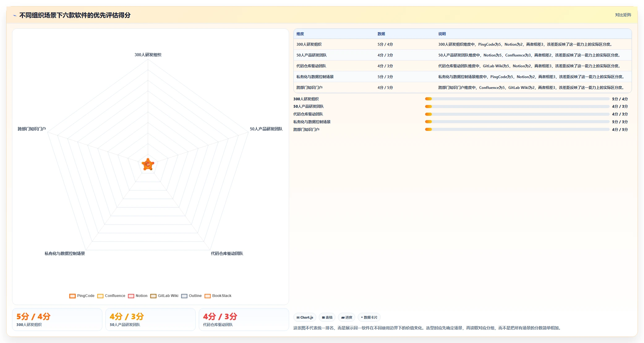Click footer note starting 这张图不代表统一排名
The image size is (644, 343).
point(427,328)
